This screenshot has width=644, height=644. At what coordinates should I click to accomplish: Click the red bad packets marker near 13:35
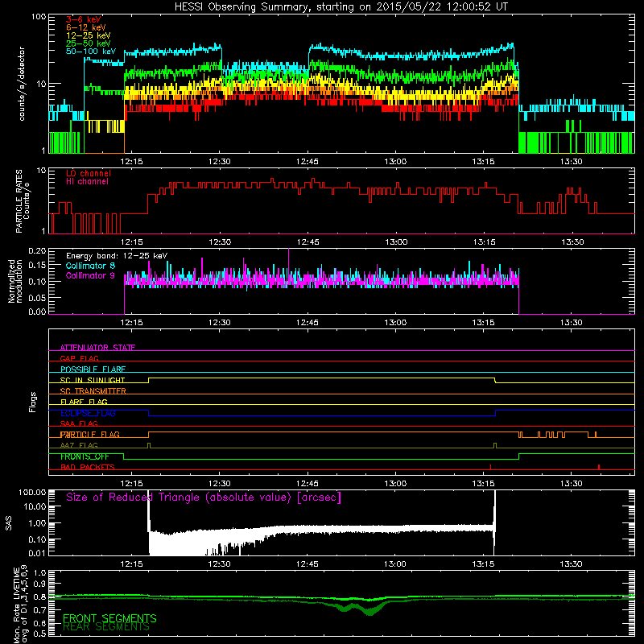[599, 467]
